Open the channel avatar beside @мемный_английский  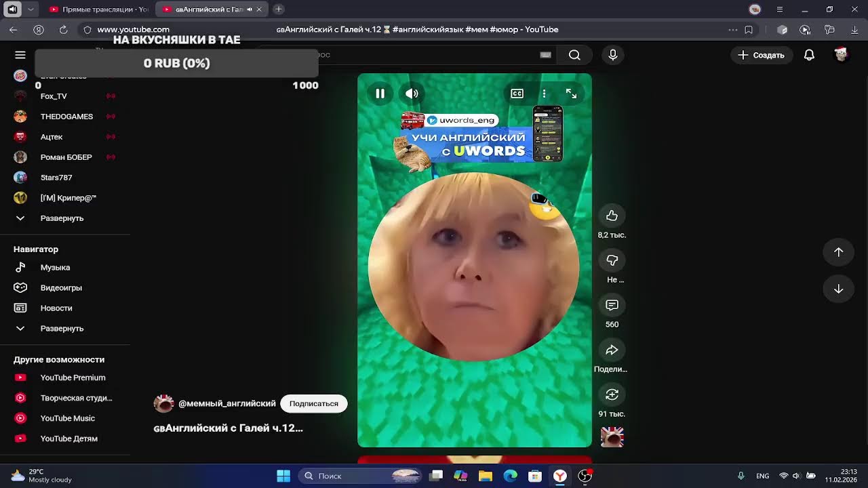[163, 403]
